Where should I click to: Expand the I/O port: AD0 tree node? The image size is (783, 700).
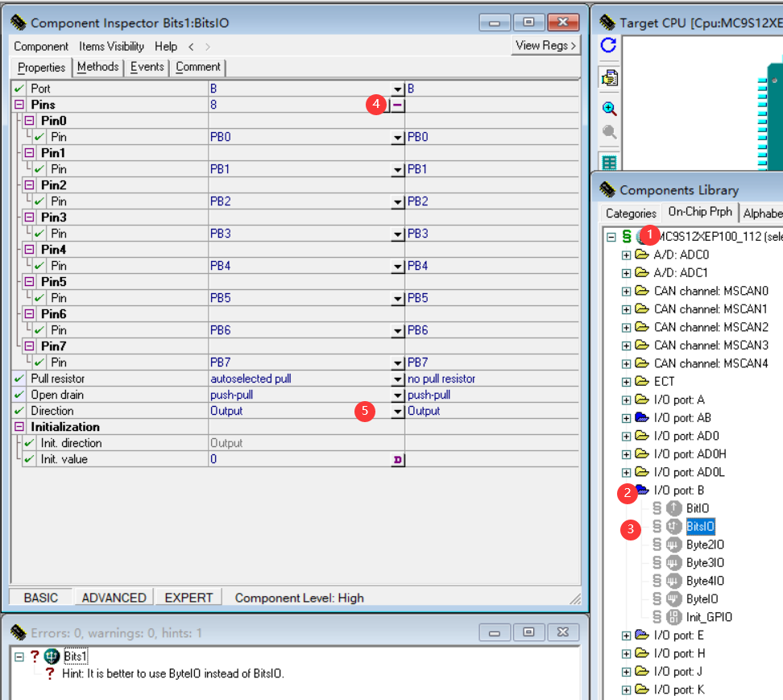pyautogui.click(x=626, y=437)
